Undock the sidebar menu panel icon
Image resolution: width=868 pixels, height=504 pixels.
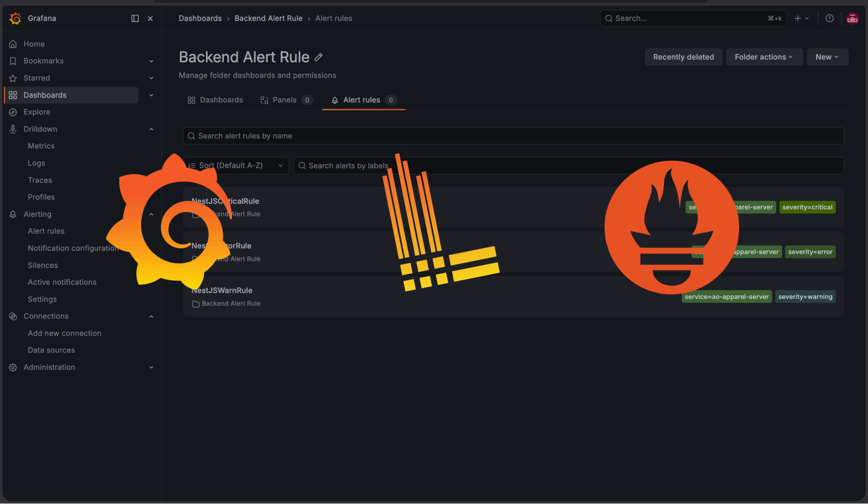pos(135,19)
